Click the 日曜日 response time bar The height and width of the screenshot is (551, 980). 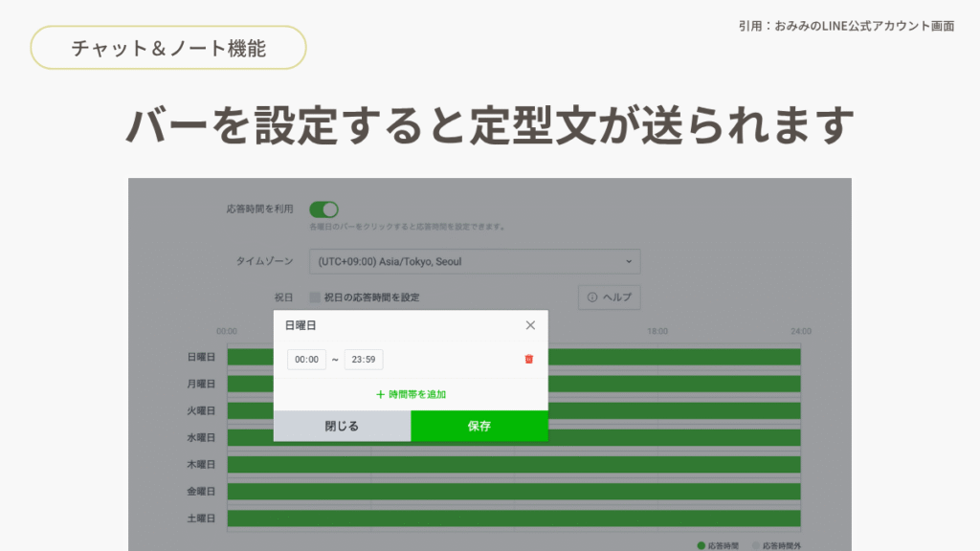(x=670, y=357)
